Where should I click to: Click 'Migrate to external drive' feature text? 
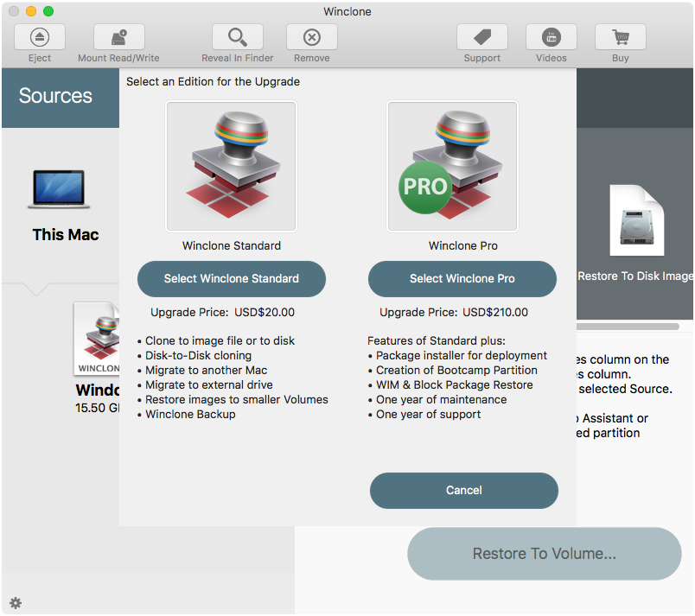[209, 384]
